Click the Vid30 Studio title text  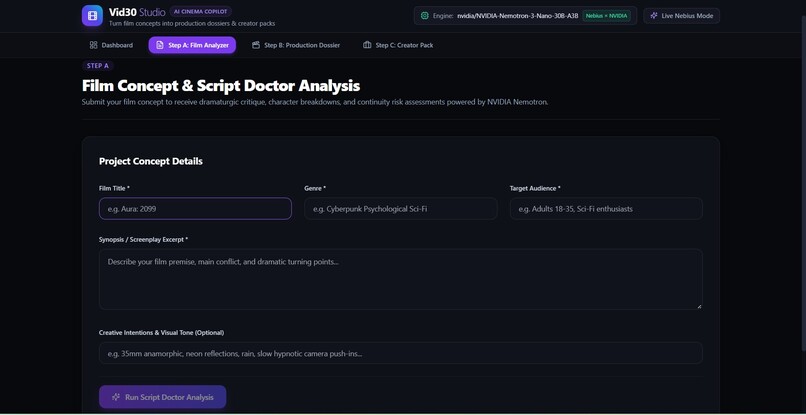click(x=137, y=12)
